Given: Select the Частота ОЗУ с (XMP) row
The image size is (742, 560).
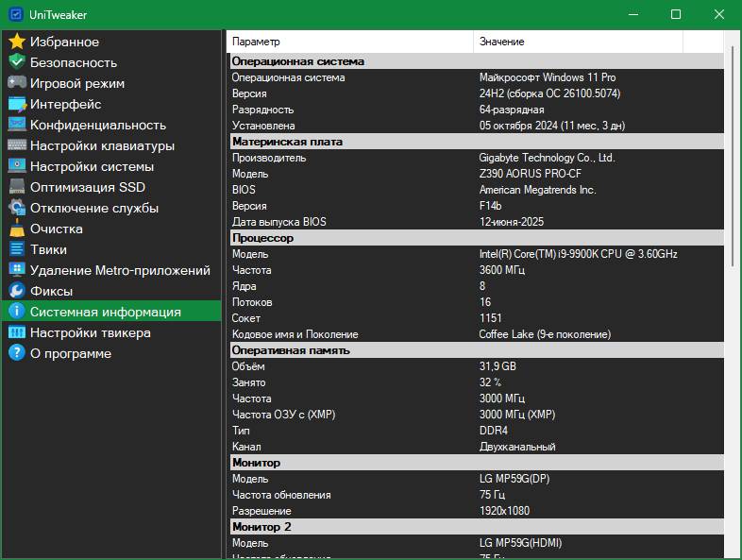Looking at the screenshot, I should click(475, 415).
